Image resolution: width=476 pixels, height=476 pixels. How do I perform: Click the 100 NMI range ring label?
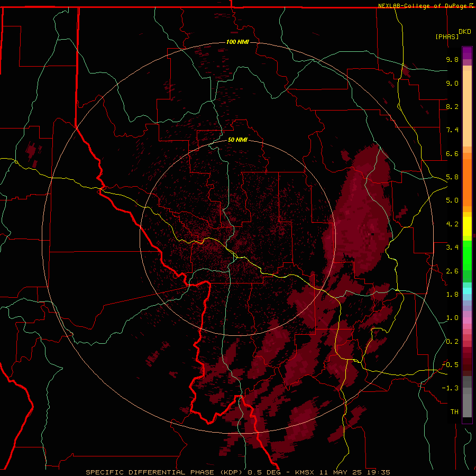tap(237, 42)
